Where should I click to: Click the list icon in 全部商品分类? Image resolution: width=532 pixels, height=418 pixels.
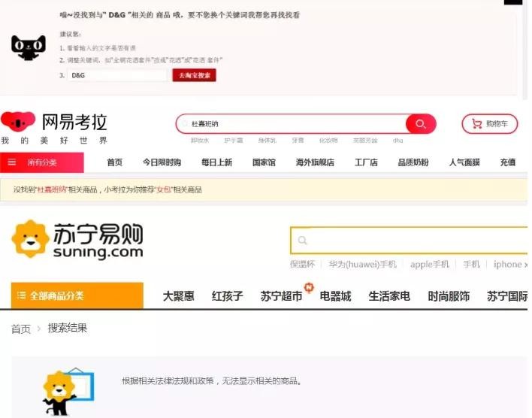(x=21, y=295)
